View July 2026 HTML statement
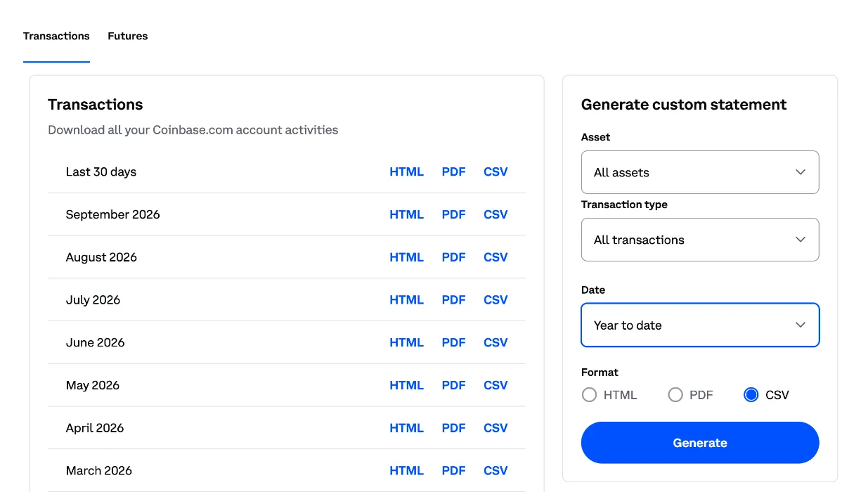Viewport: 868px width, 492px height. (x=406, y=300)
